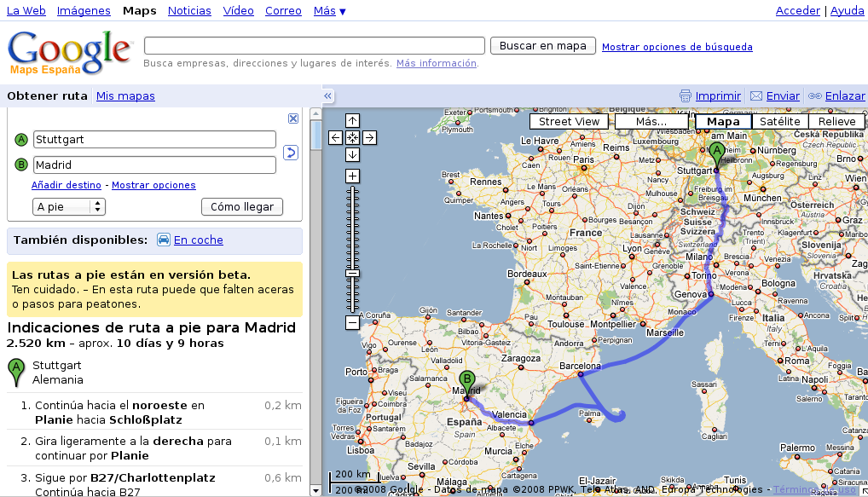Click marker A on the map at Stuttgart
The height and width of the screenshot is (497, 868).
tap(717, 155)
